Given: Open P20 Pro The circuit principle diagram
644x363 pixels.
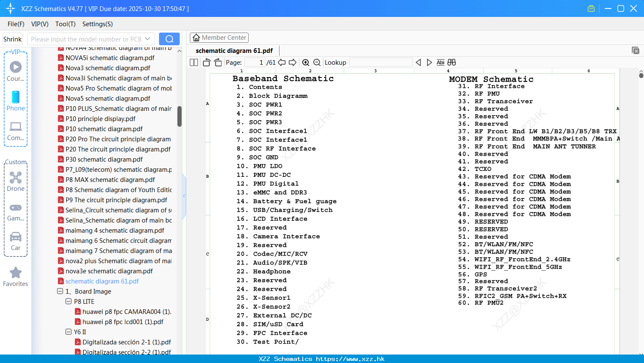Looking at the screenshot, I should pos(118,139).
